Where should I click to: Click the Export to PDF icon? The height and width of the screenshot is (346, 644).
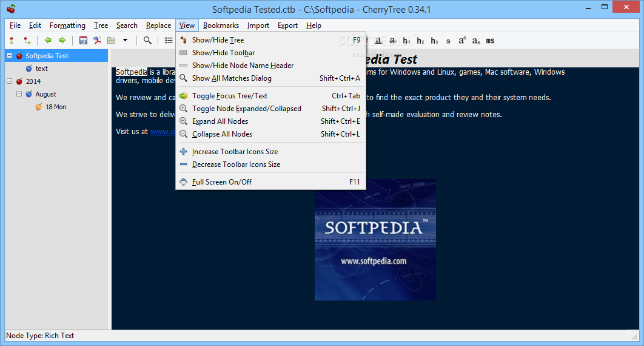[x=98, y=40]
